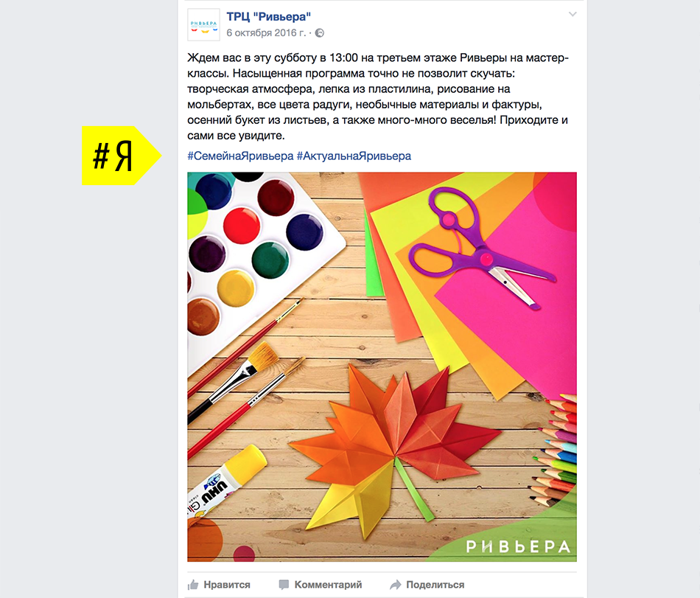This screenshot has height=598, width=700.
Task: Click the thumbs-up Like icon
Action: pos(193,585)
